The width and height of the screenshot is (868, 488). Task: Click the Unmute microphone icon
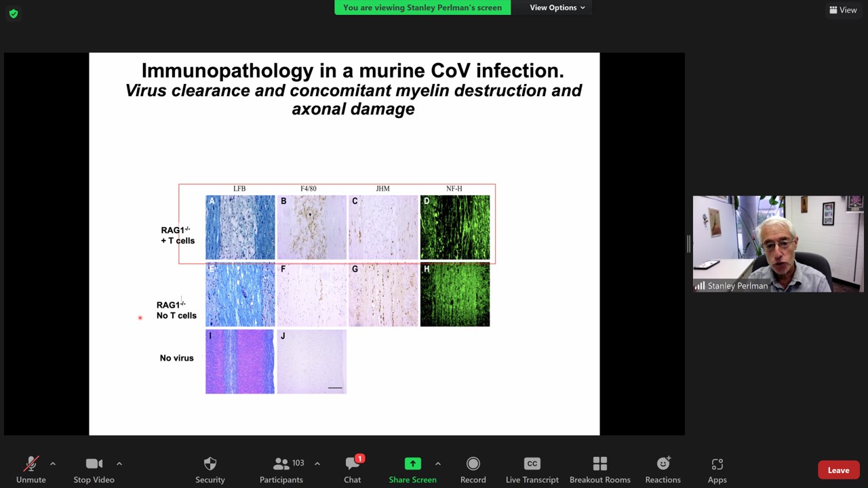click(31, 464)
